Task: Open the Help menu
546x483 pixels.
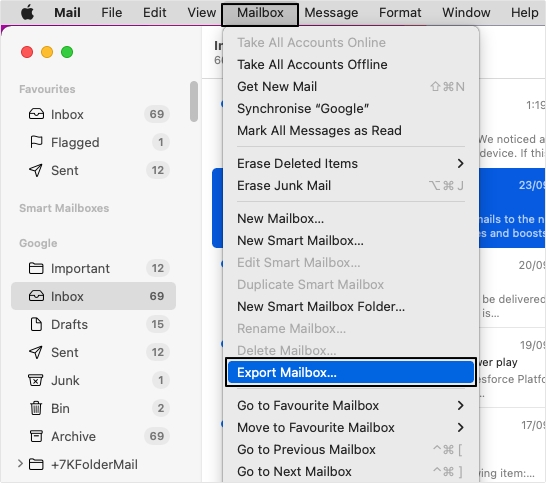Action: (x=524, y=13)
